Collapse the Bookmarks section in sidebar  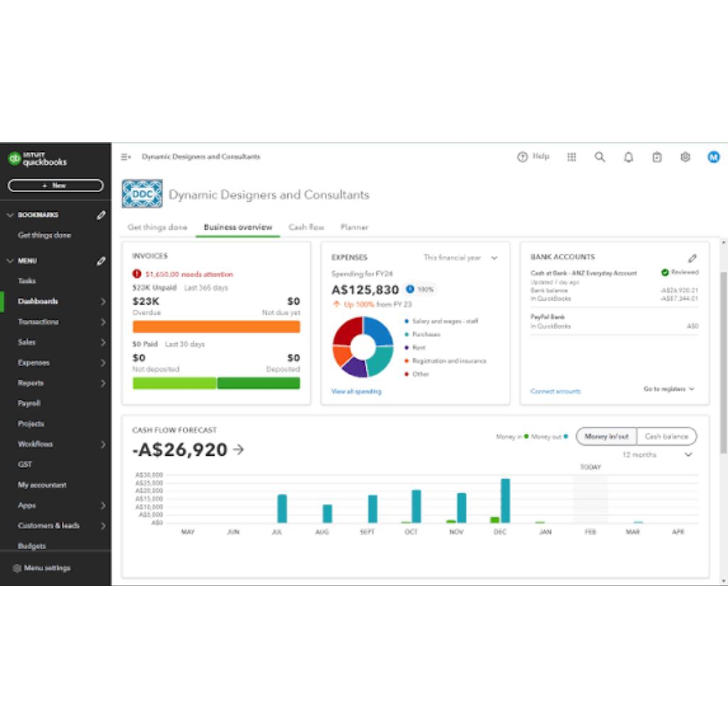pos(10,215)
